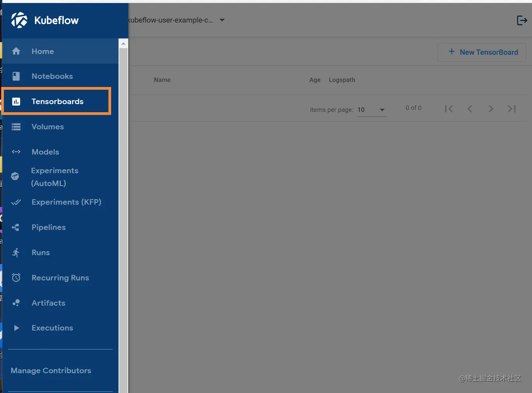Open the Volumes menu entry
Screen dimensions: 532x393
(60, 127)
